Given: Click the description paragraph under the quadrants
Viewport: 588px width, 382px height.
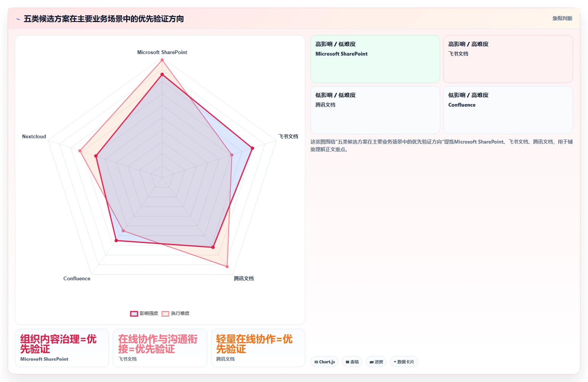Looking at the screenshot, I should pos(441,145).
